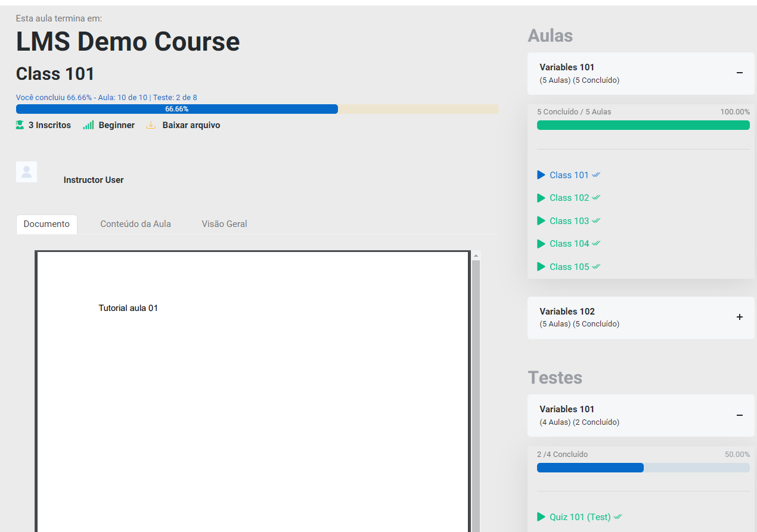
Task: Click the document viewer vertical scrollbar
Action: (x=476, y=387)
